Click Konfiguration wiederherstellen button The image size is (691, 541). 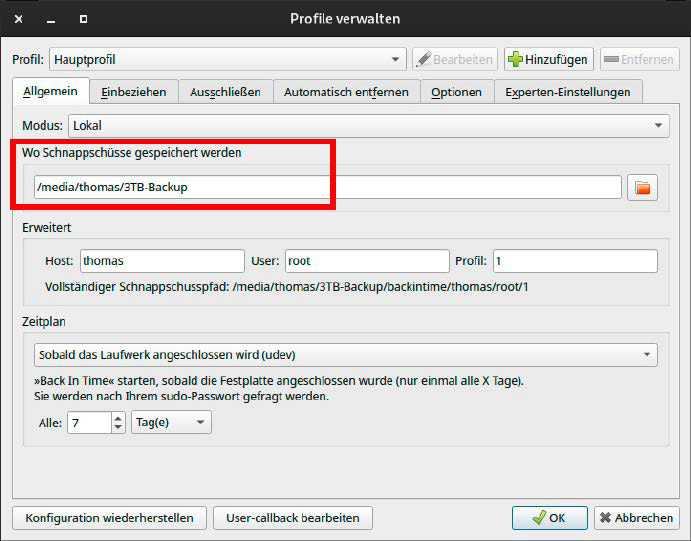(109, 518)
